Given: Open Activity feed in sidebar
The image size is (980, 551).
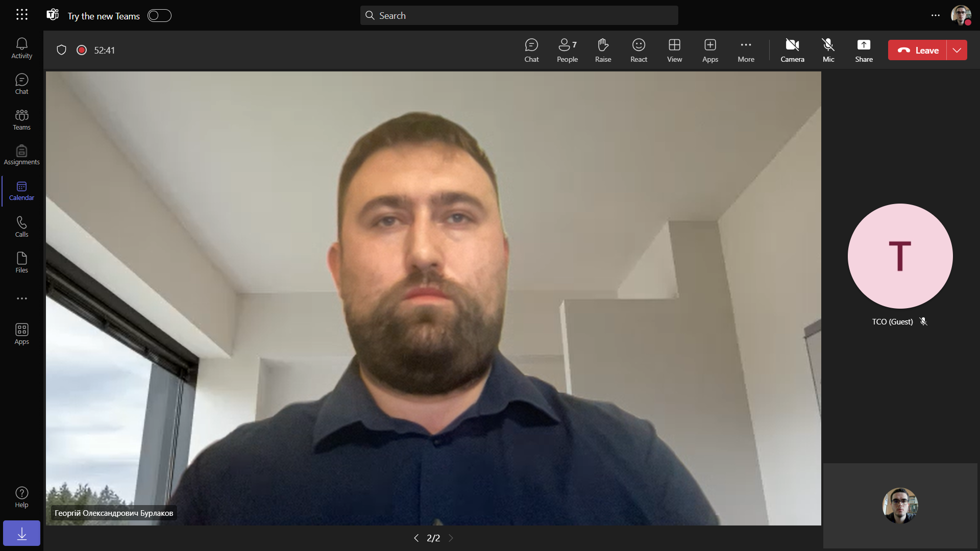Looking at the screenshot, I should coord(21,48).
